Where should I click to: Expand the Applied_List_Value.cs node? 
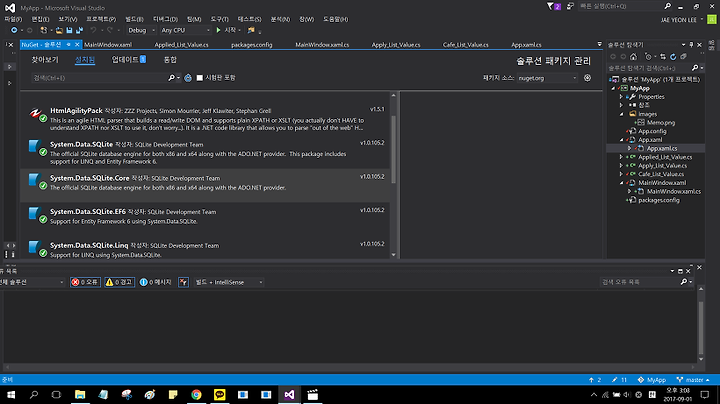click(x=621, y=157)
